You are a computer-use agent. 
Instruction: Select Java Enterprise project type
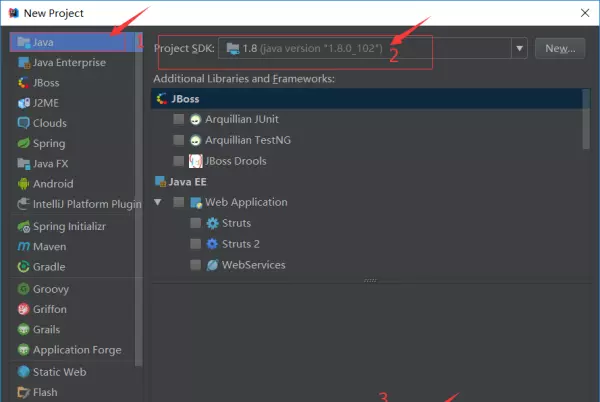pyautogui.click(x=73, y=62)
